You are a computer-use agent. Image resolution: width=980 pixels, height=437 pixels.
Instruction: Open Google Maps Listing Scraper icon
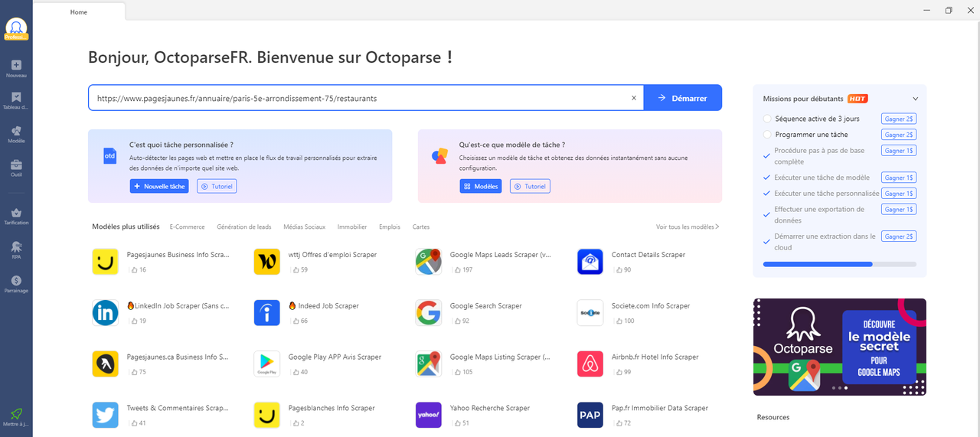coord(429,364)
